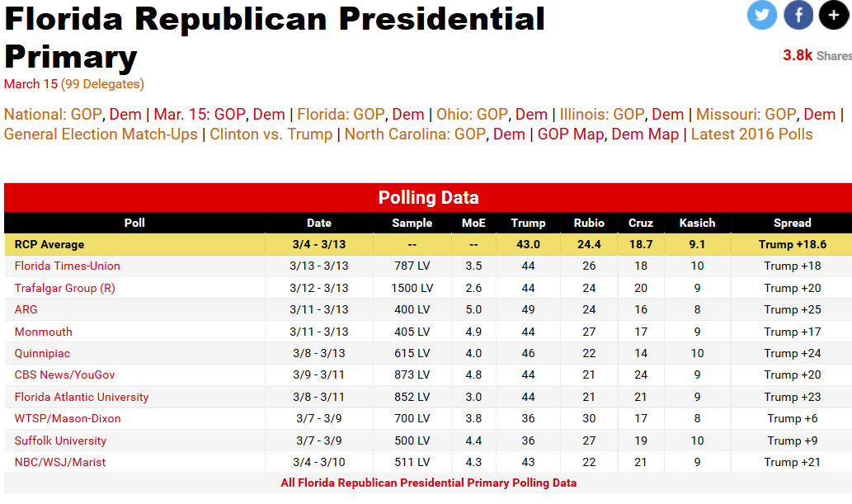Open the ARG poll link
The image size is (852, 504).
26,309
